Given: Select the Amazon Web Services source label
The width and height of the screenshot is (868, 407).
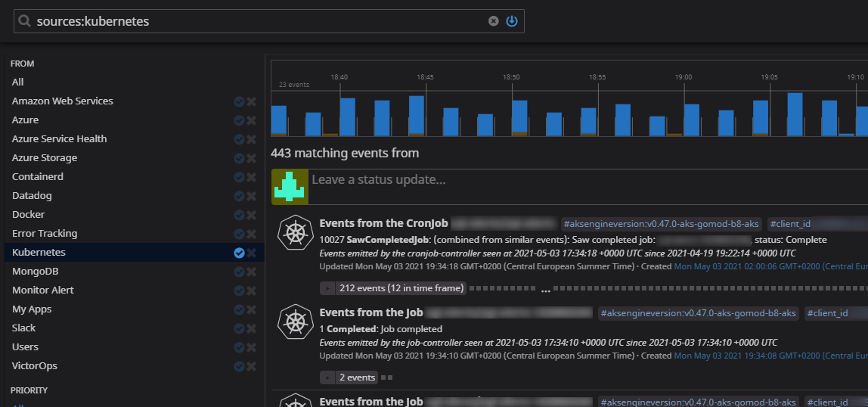Looking at the screenshot, I should point(63,101).
